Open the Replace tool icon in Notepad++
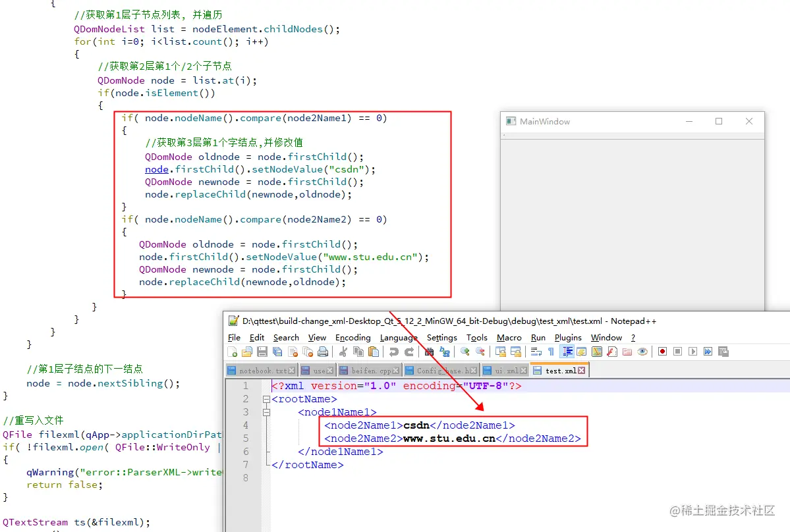 point(444,352)
